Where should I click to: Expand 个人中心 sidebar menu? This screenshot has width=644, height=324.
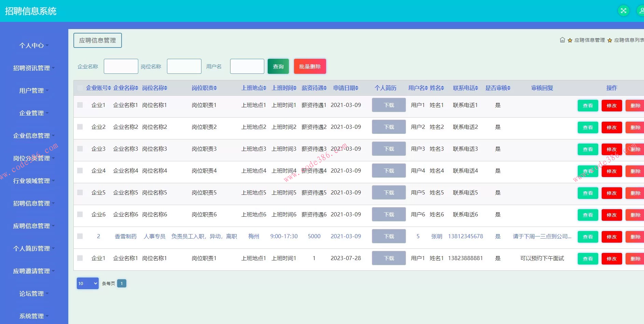pyautogui.click(x=33, y=45)
